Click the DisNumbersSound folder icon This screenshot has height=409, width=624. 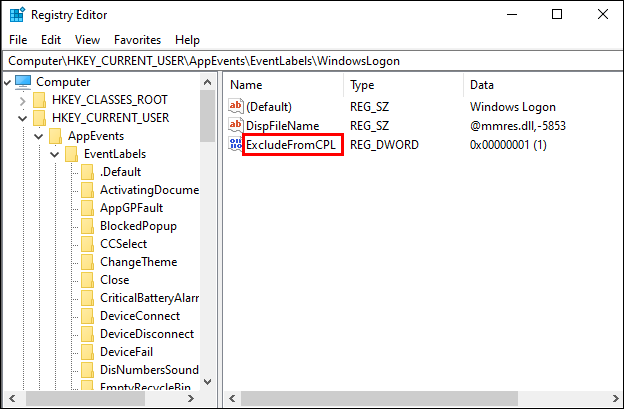[x=87, y=370]
